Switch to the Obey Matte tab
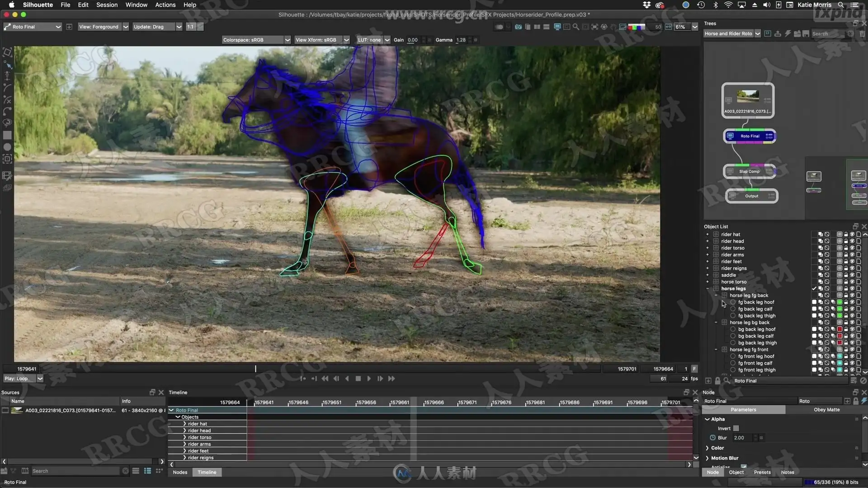Screen dimensions: 868x488 tap(826, 410)
